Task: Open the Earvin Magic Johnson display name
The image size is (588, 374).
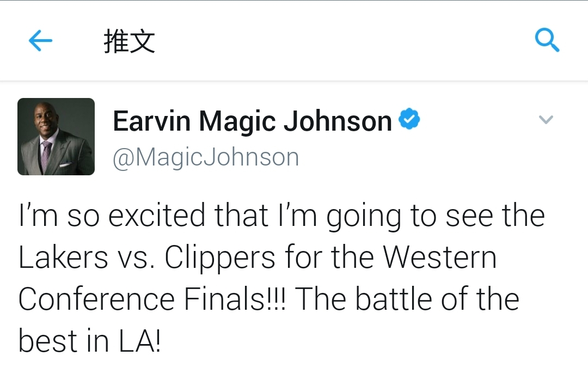Action: (253, 121)
